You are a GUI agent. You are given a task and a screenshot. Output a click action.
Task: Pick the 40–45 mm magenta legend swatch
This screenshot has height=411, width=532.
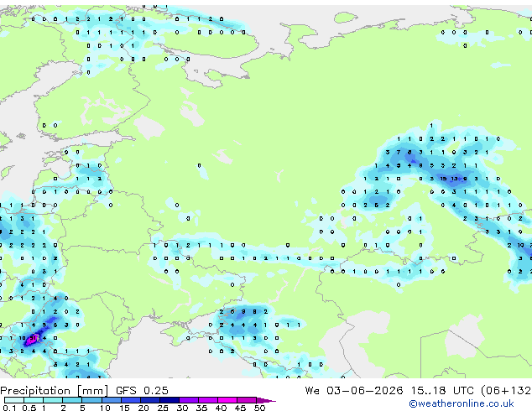tap(227, 400)
